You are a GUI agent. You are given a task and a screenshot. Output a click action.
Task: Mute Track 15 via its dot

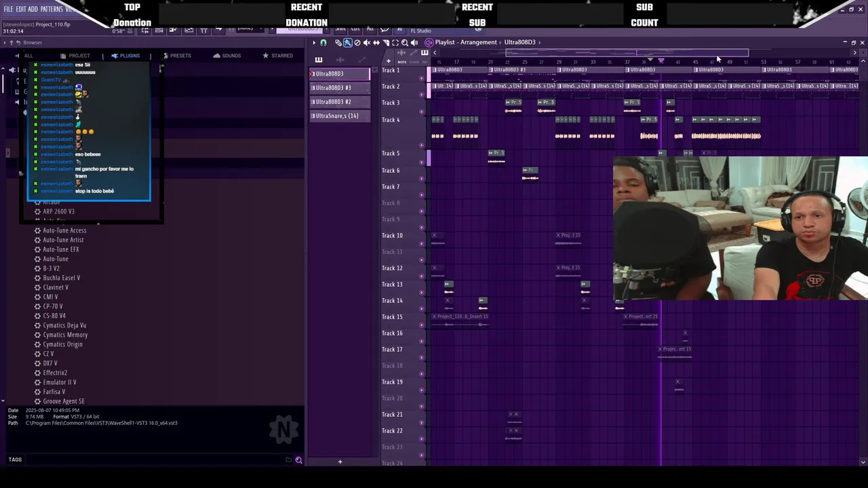point(422,325)
